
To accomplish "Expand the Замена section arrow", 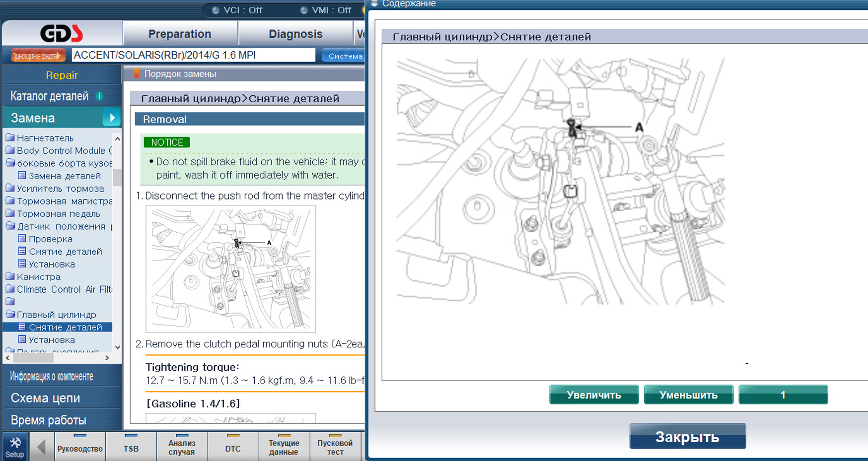I will (112, 118).
